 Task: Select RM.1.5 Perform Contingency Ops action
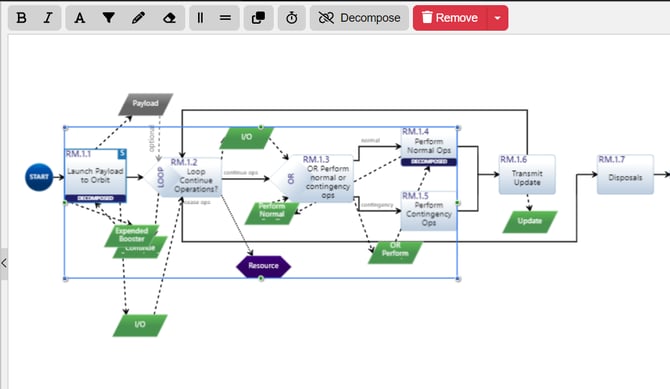click(429, 211)
